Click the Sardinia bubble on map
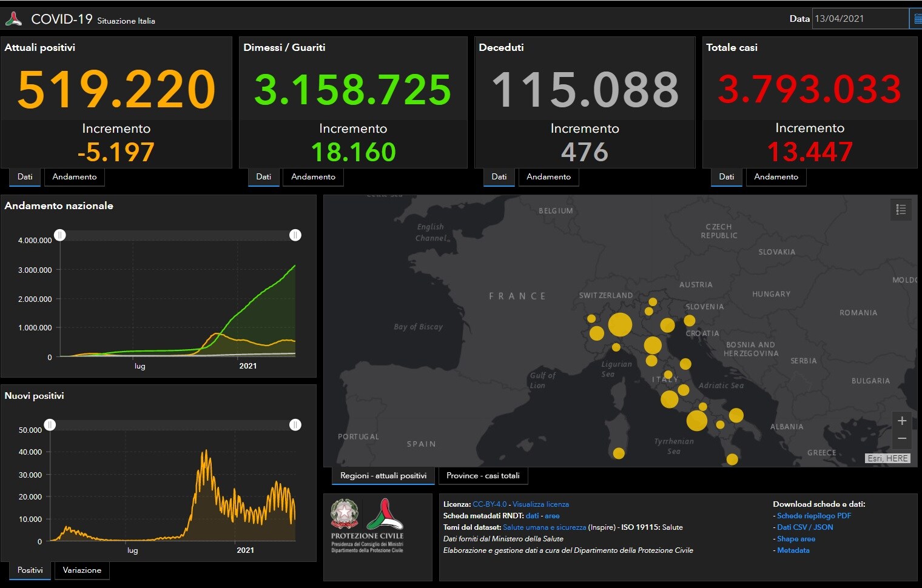 (619, 453)
